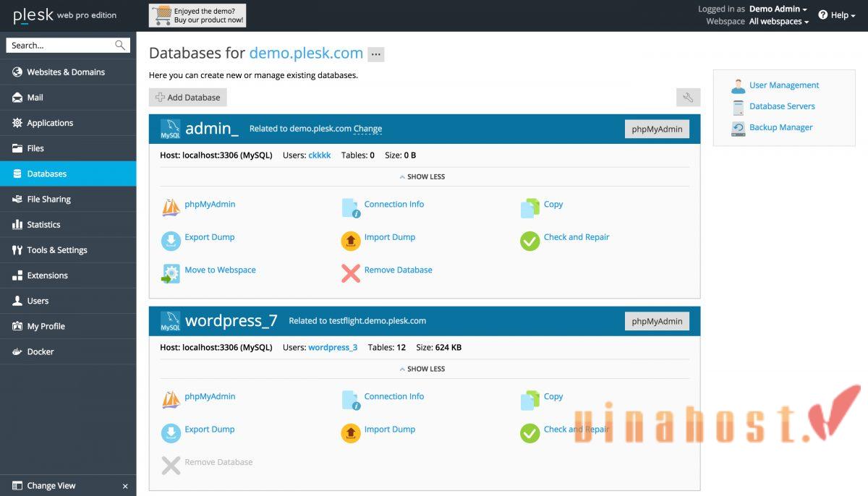Image resolution: width=868 pixels, height=496 pixels.
Task: Click the Export Dump icon for admin_
Action: click(x=171, y=240)
